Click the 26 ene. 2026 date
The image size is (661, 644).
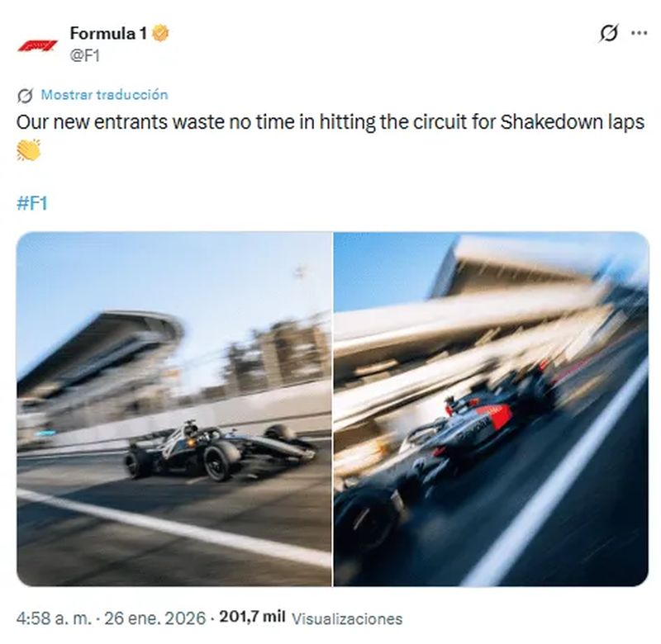pyautogui.click(x=155, y=618)
